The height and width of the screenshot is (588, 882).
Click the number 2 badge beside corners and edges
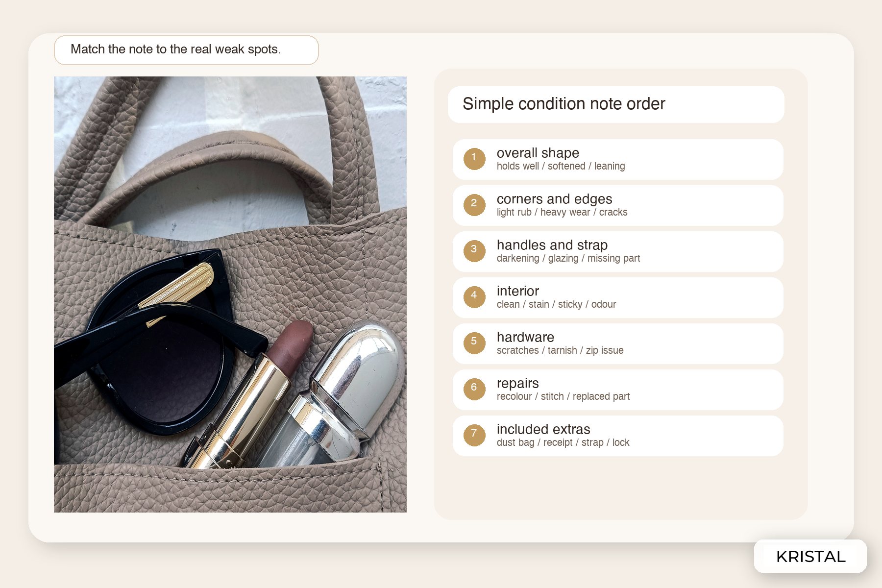[474, 205]
